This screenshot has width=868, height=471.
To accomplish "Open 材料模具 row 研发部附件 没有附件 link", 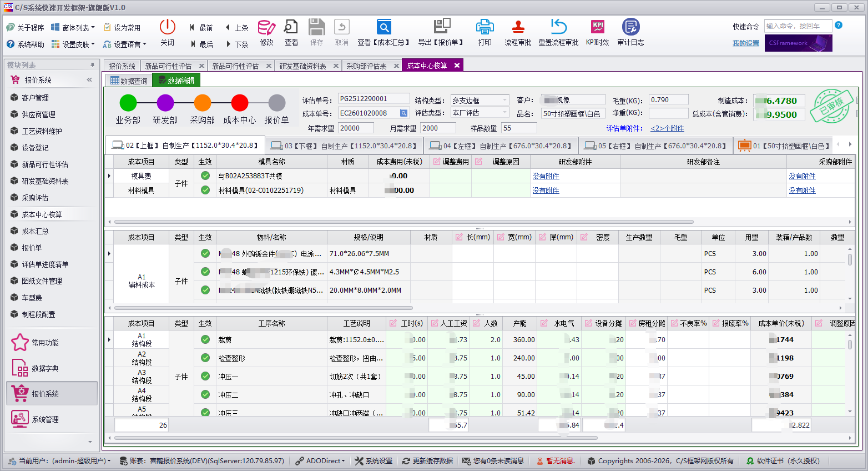I will coord(546,191).
